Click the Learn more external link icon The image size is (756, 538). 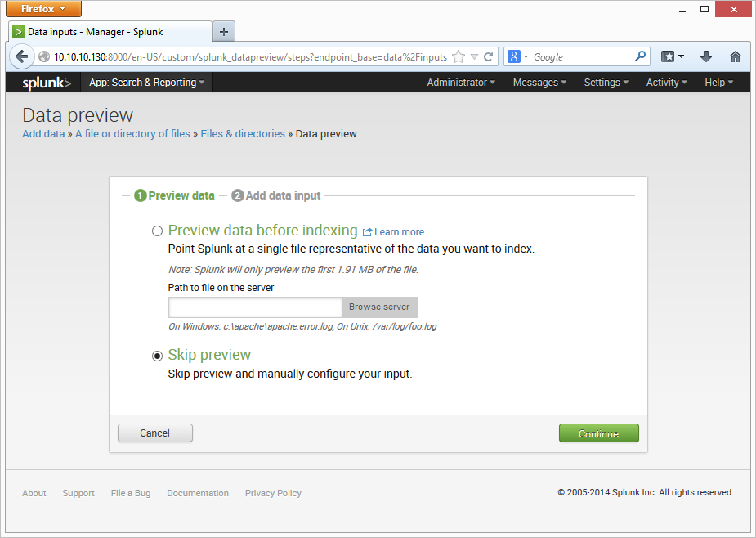coord(367,232)
